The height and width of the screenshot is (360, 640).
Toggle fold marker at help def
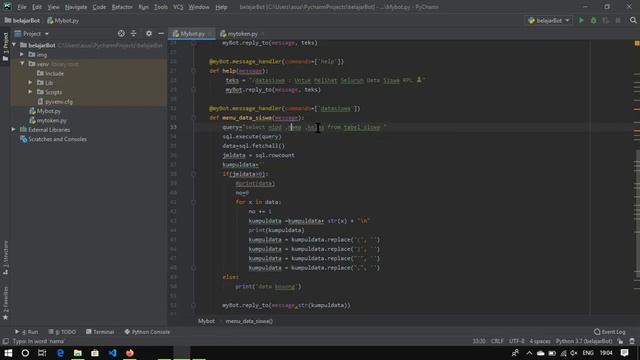193,71
